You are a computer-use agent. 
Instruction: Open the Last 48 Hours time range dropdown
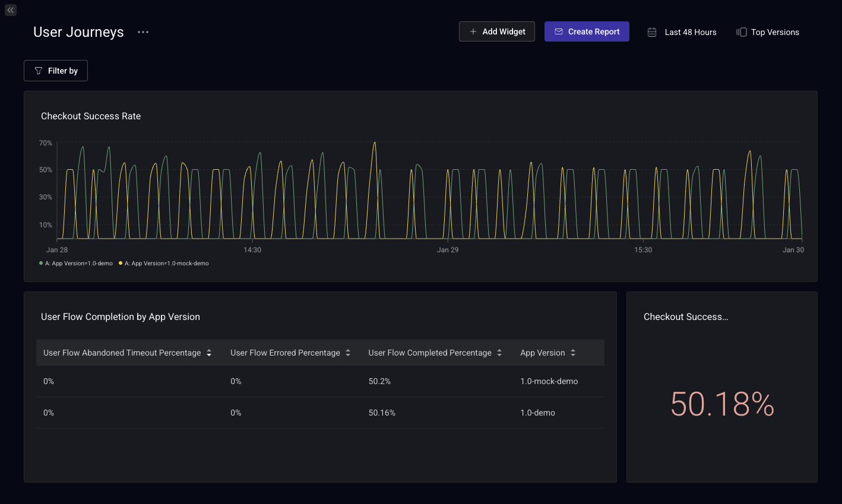(x=690, y=32)
